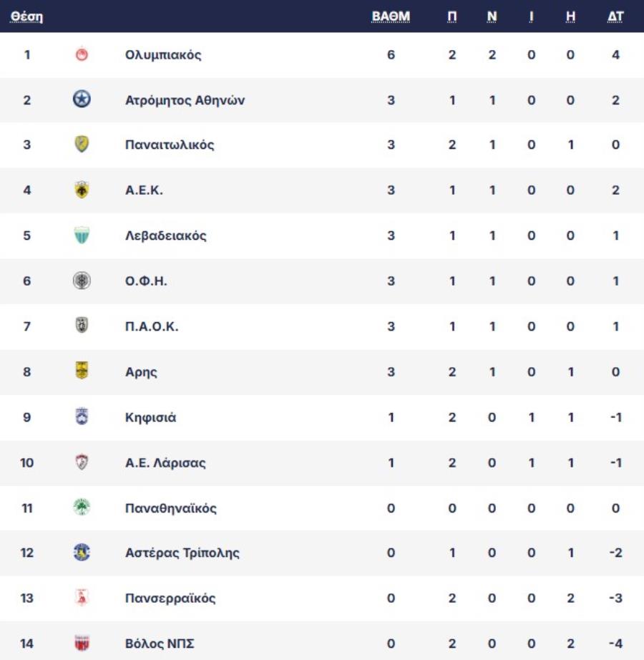Select the Ν wins column header

492,16
